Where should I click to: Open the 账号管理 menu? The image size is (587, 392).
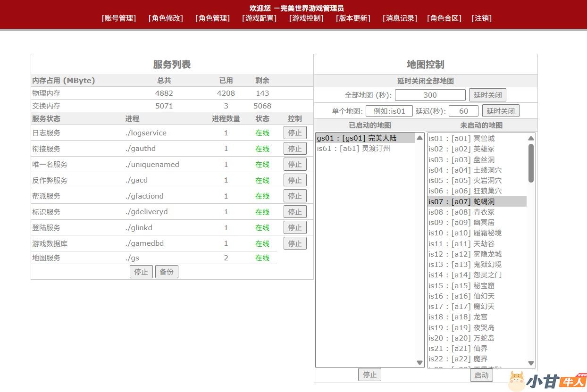pos(119,18)
